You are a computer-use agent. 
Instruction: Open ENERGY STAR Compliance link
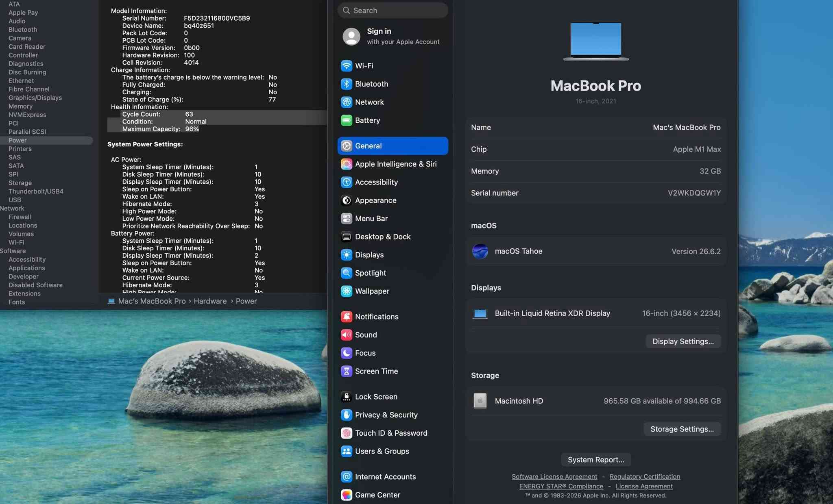pyautogui.click(x=561, y=486)
